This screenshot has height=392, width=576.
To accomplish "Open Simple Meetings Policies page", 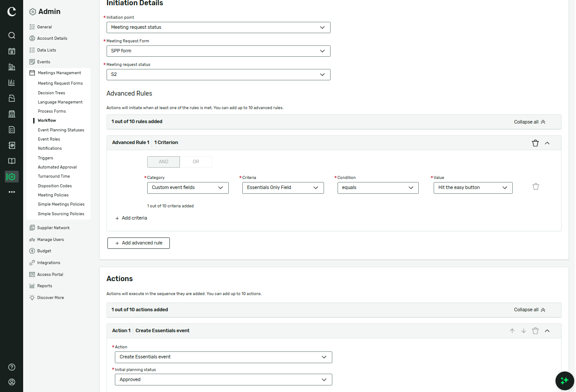I will [x=61, y=204].
